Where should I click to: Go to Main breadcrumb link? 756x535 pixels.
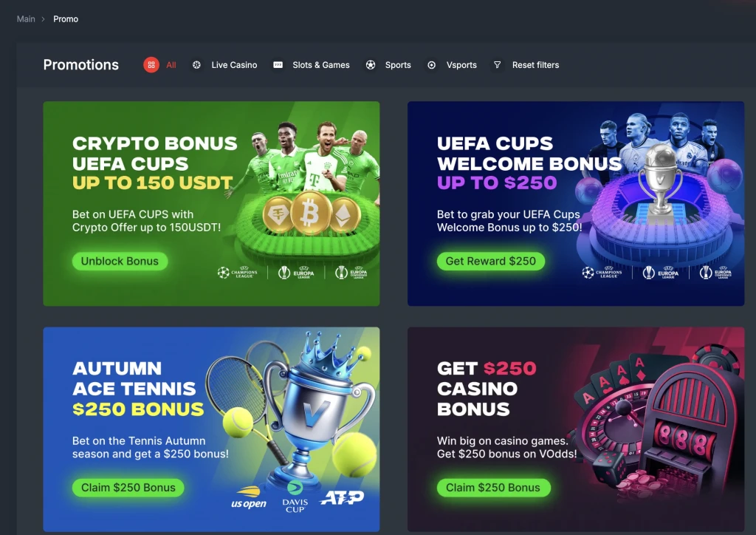click(x=26, y=18)
